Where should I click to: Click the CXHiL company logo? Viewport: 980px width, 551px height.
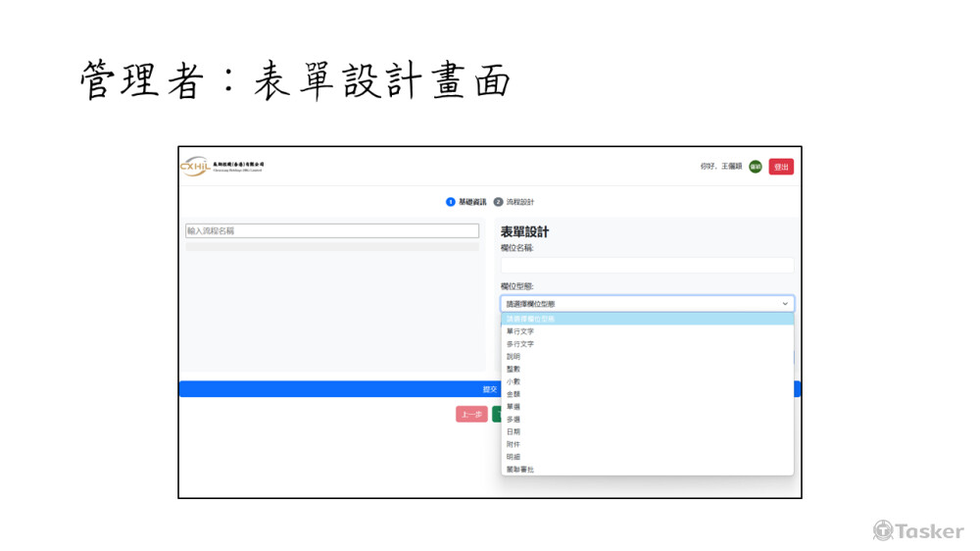[222, 167]
